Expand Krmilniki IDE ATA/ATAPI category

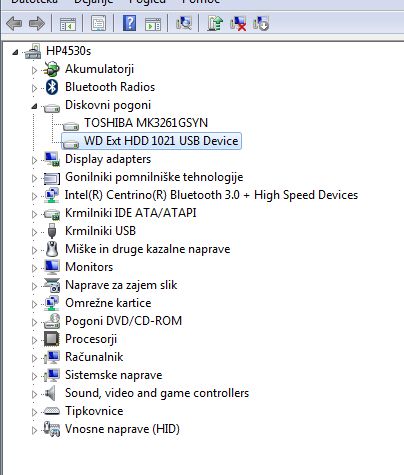[x=34, y=214]
